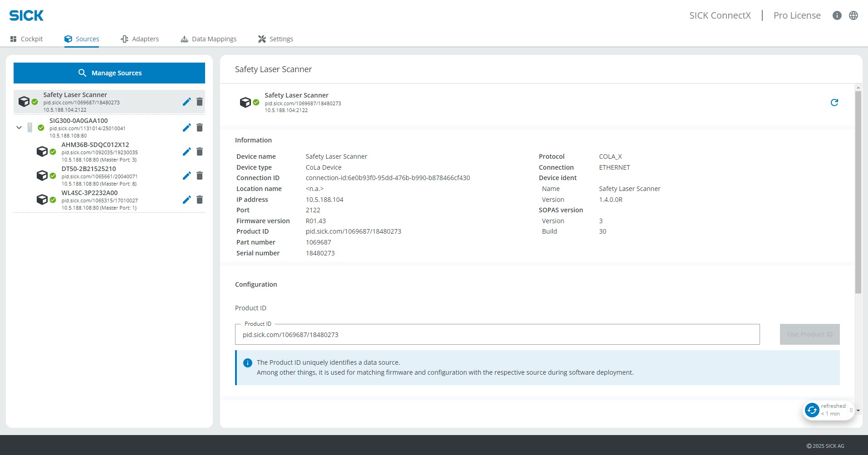Edit the Safety Laser Scanner source

(x=186, y=102)
